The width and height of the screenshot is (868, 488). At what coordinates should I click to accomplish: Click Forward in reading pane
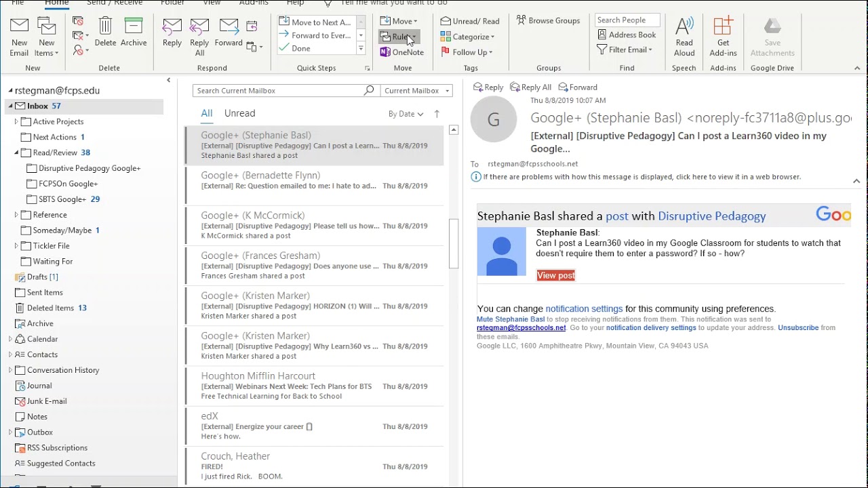click(x=578, y=87)
